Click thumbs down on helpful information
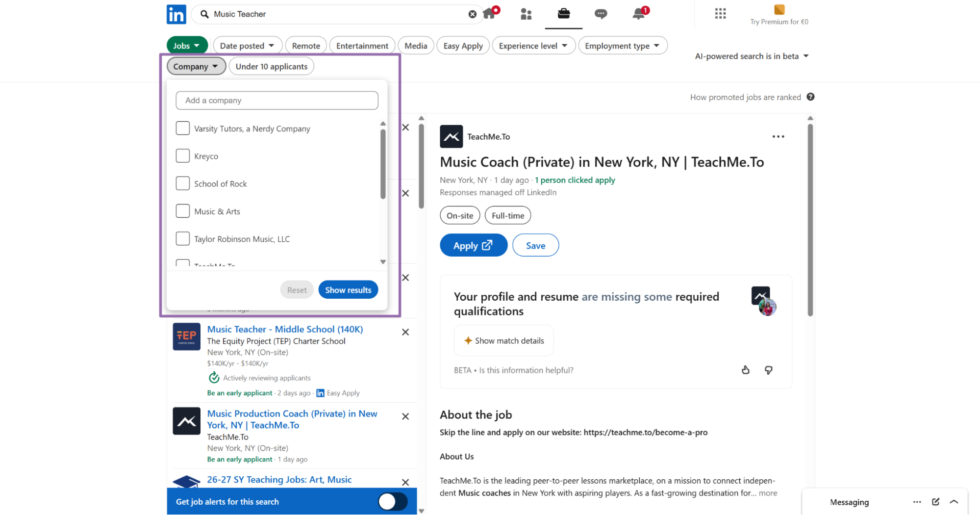Image resolution: width=980 pixels, height=515 pixels. click(x=768, y=370)
